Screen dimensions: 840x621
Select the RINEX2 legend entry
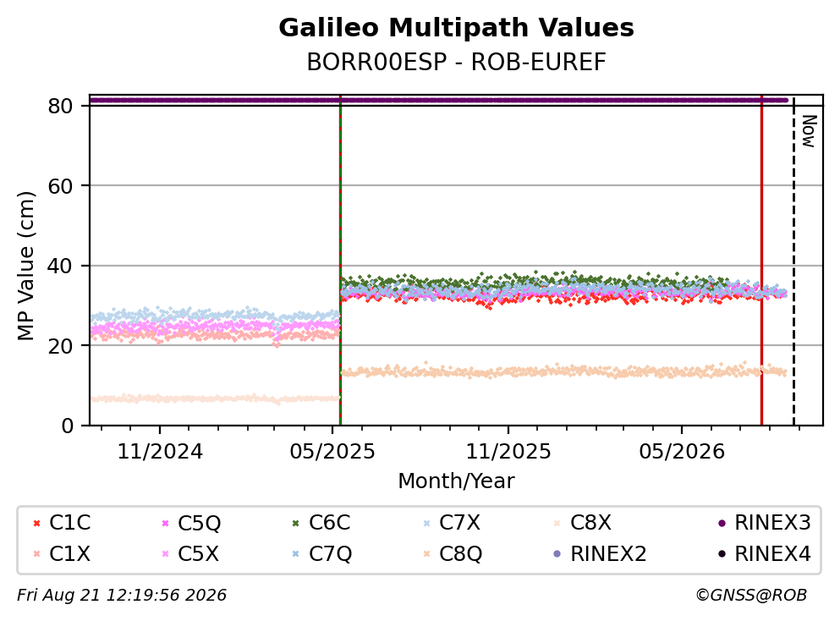coord(600,554)
